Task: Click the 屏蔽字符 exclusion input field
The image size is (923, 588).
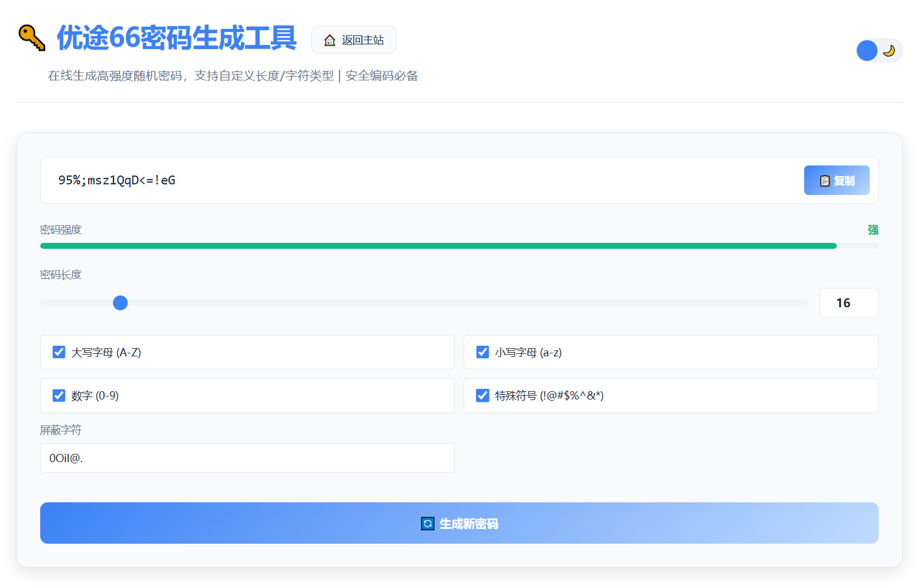Action: 247,458
